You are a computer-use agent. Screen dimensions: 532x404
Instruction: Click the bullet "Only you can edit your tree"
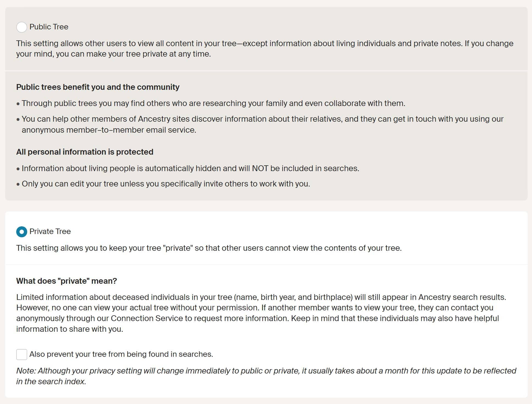click(163, 184)
